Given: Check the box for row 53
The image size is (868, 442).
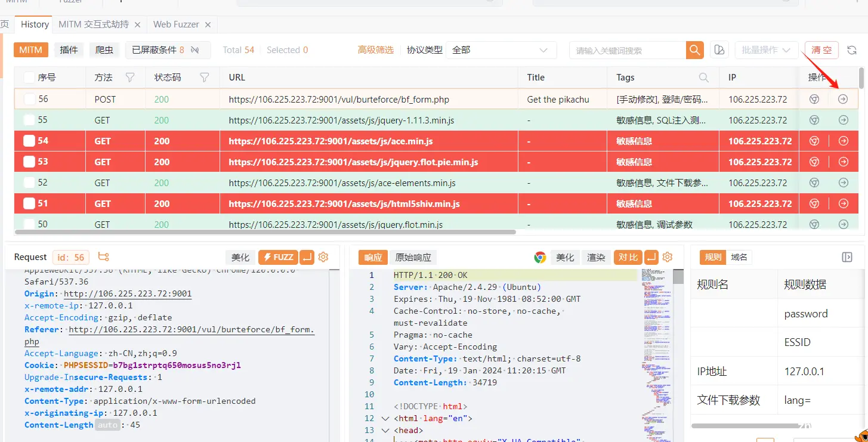Looking at the screenshot, I should 29,162.
